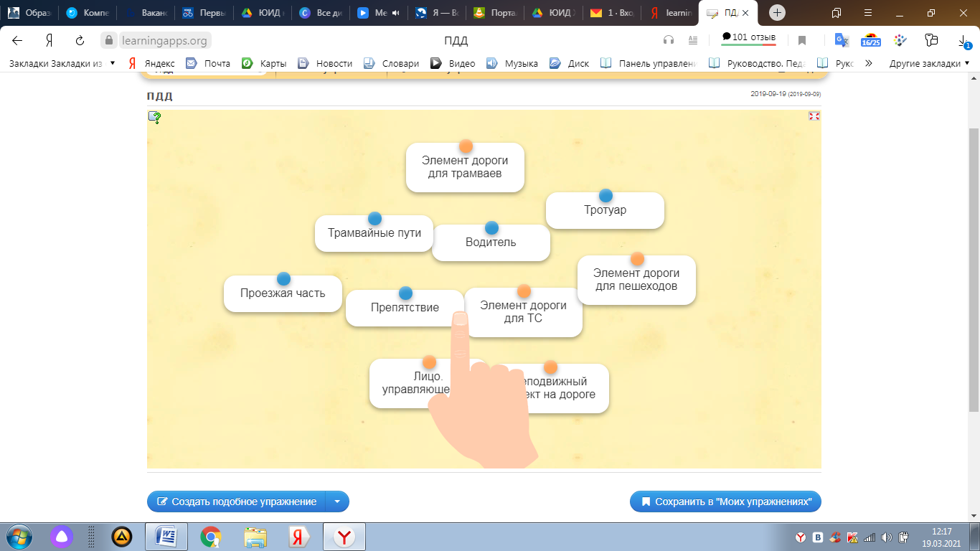This screenshot has width=980, height=551.
Task: Click 'Сохранить в "Моих упражнениях"' button
Action: click(725, 501)
